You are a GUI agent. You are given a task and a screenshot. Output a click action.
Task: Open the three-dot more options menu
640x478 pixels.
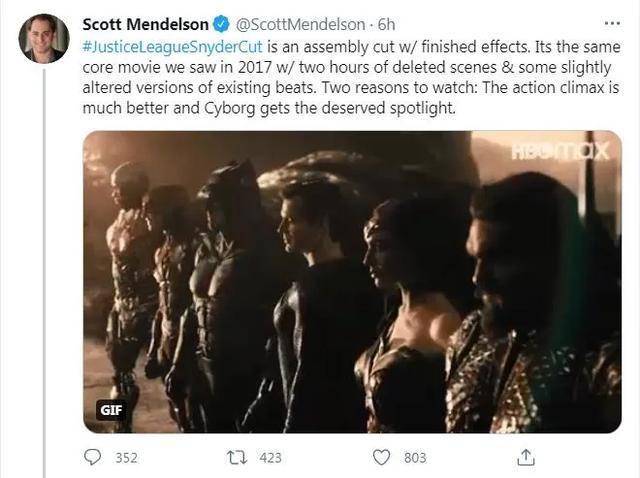tap(612, 24)
